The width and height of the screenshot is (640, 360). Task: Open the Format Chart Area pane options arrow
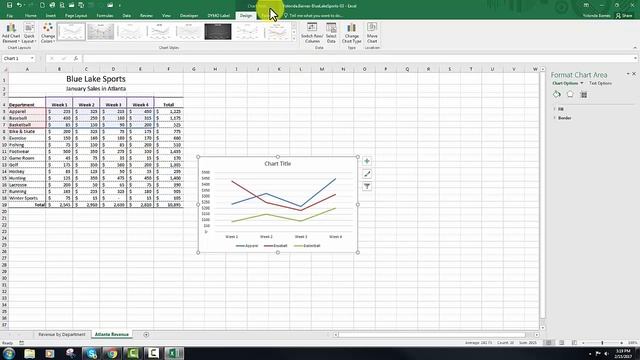[x=628, y=74]
